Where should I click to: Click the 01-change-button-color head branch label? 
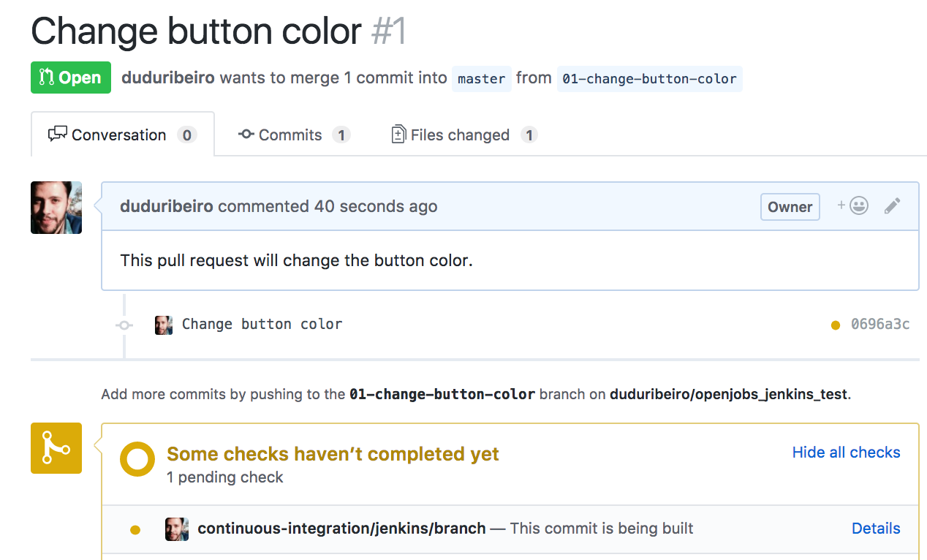click(649, 79)
